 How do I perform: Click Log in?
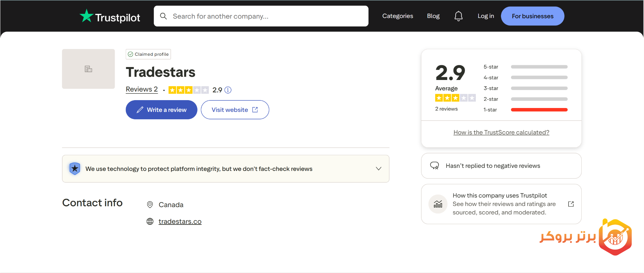(486, 16)
